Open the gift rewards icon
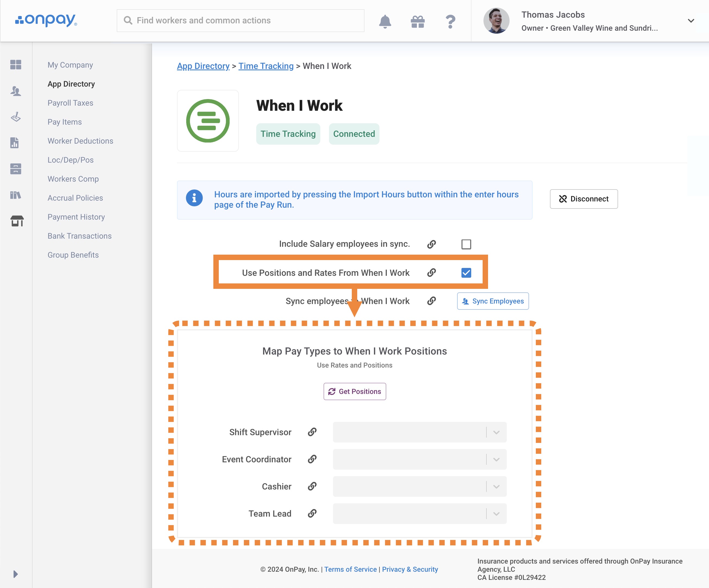 click(418, 22)
